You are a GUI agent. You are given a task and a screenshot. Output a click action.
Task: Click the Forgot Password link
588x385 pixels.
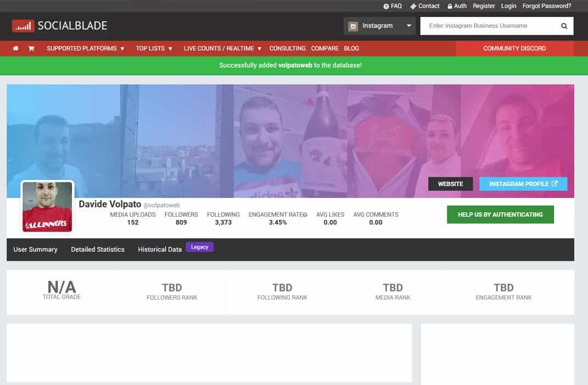[547, 6]
